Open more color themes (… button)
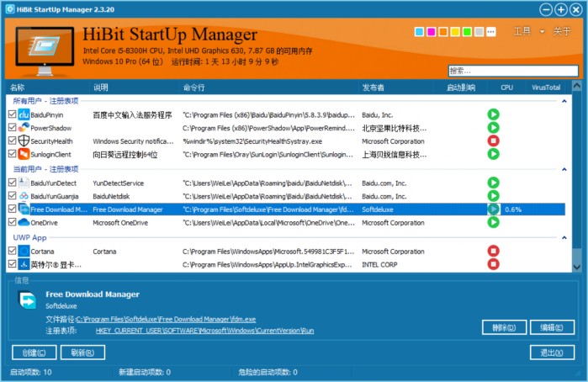This screenshot has width=588, height=382. 491,32
